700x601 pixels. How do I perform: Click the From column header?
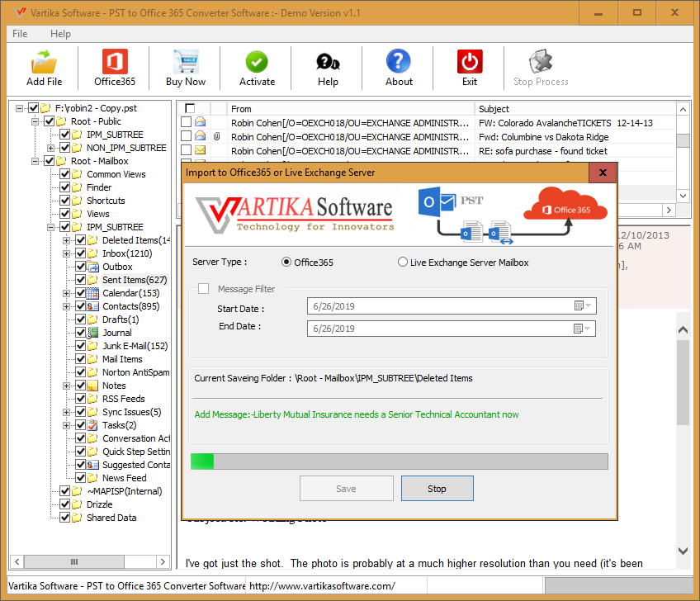click(x=350, y=109)
